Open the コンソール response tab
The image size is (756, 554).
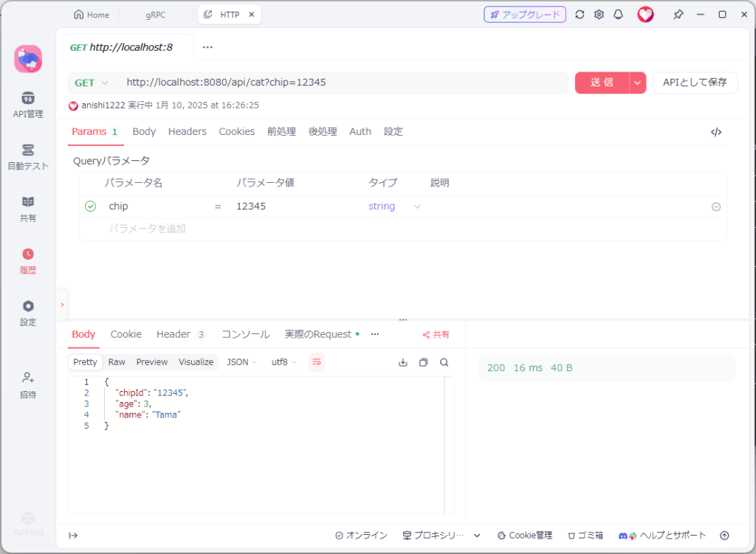245,334
